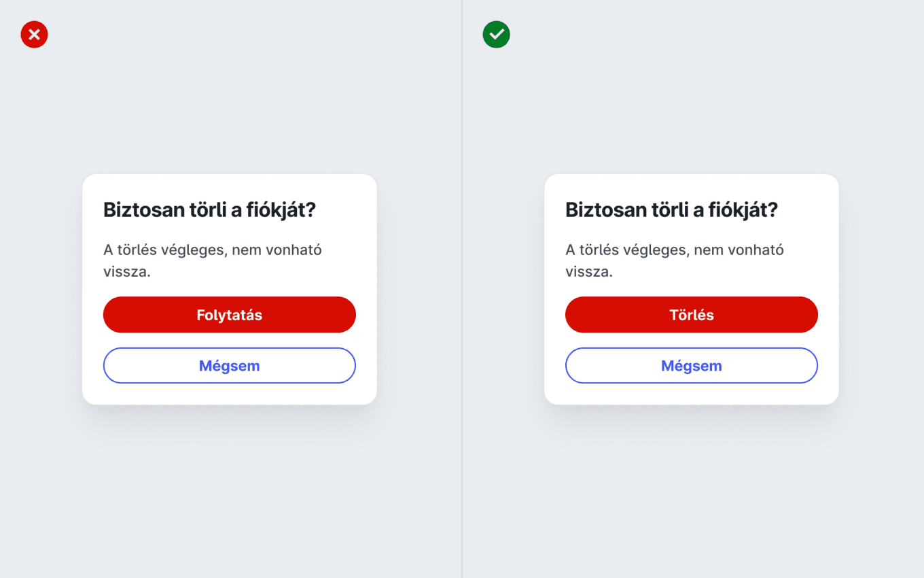Click the white card padding beneath Törlés dialog's Mégsem

[692, 394]
